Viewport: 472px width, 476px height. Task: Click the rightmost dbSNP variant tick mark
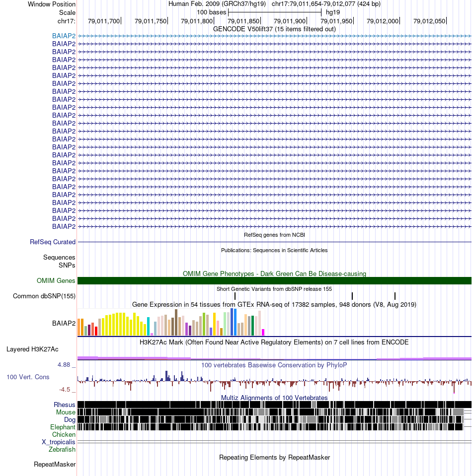pyautogui.click(x=395, y=296)
